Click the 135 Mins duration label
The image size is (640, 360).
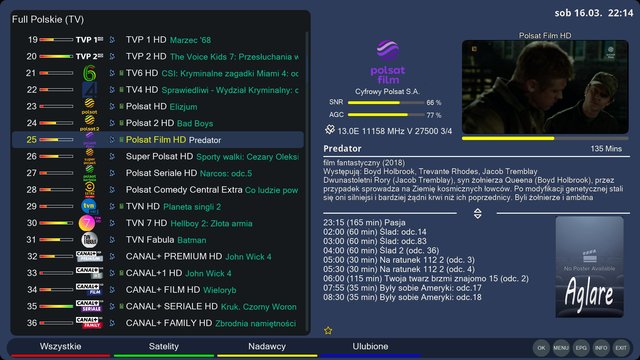pos(606,149)
